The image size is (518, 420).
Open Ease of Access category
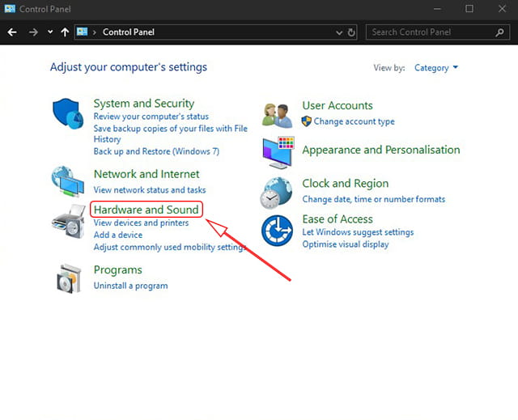point(338,219)
